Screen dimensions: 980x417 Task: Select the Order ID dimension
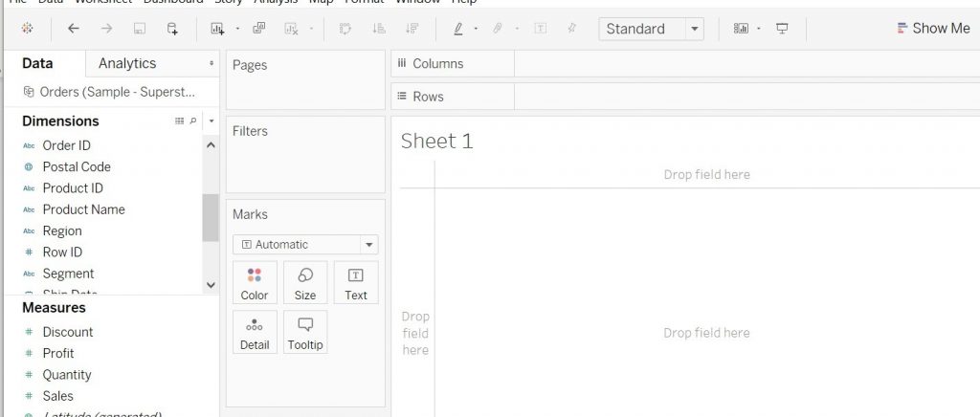point(66,145)
